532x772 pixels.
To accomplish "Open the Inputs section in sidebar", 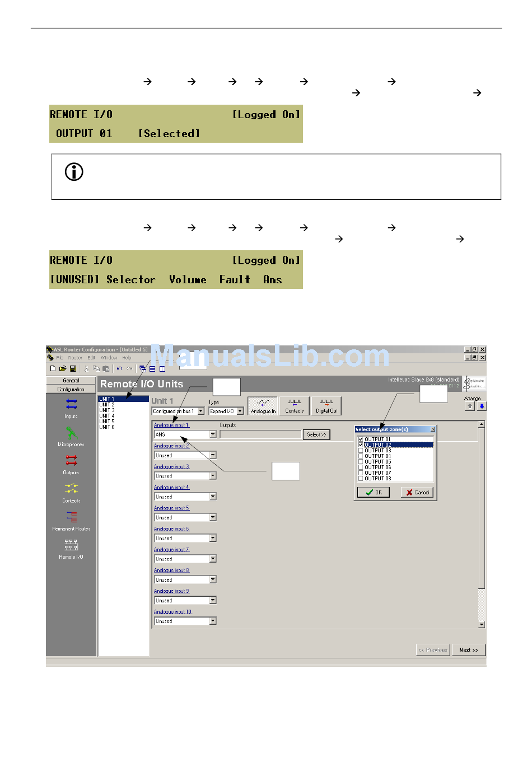I will 71,408.
